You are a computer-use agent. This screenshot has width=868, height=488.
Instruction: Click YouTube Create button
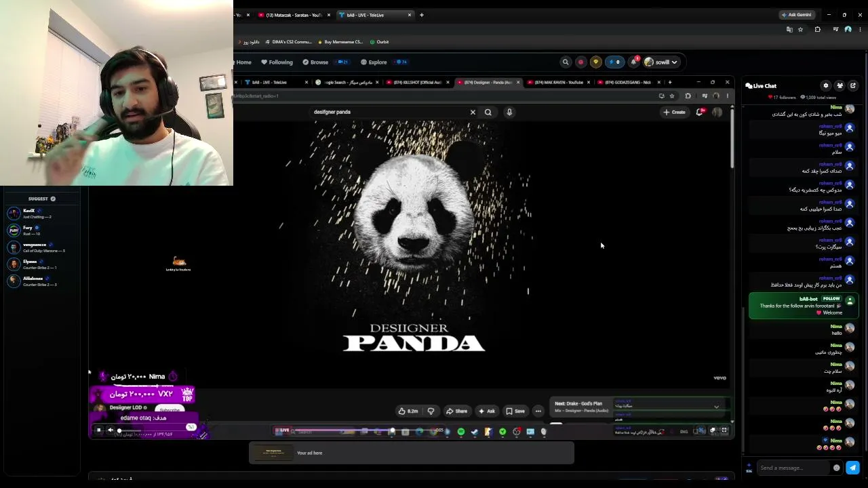pos(675,112)
